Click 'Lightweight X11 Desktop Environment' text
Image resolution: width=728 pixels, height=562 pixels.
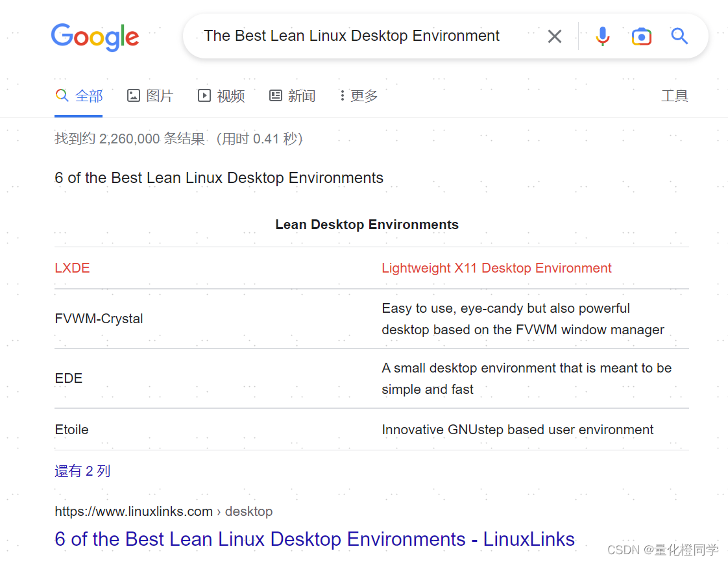click(x=496, y=268)
